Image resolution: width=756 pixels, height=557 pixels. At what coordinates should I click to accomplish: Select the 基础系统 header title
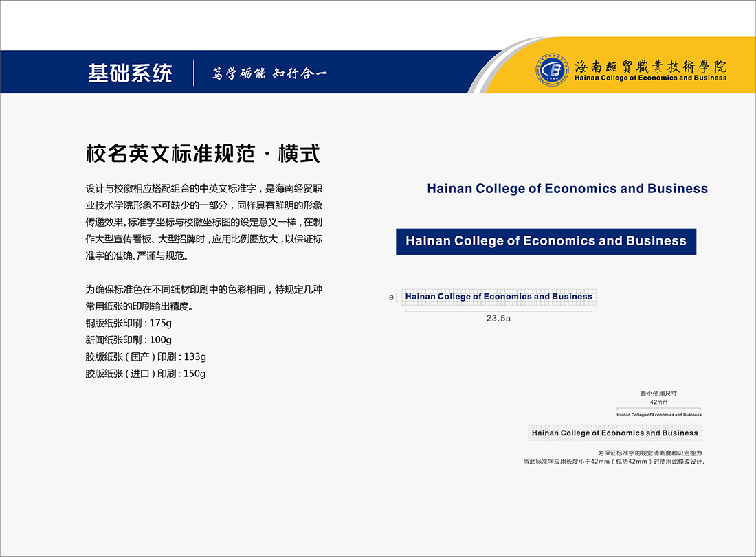(130, 73)
